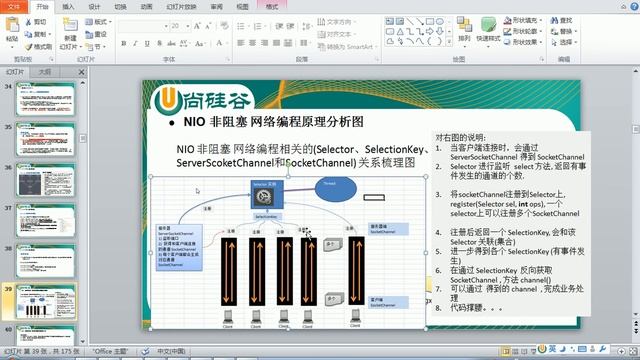Open PowerPoint Help with the question mark icon
This screenshot has width=640, height=360.
(x=635, y=7)
